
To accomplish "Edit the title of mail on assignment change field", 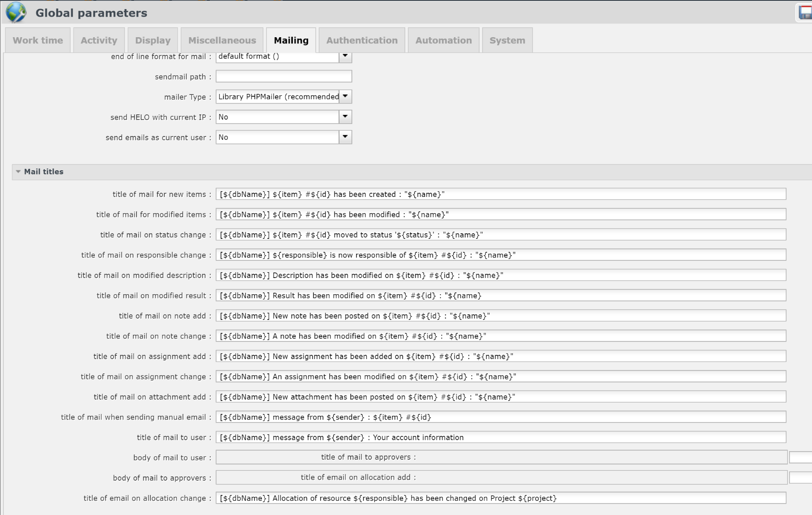I will 501,377.
